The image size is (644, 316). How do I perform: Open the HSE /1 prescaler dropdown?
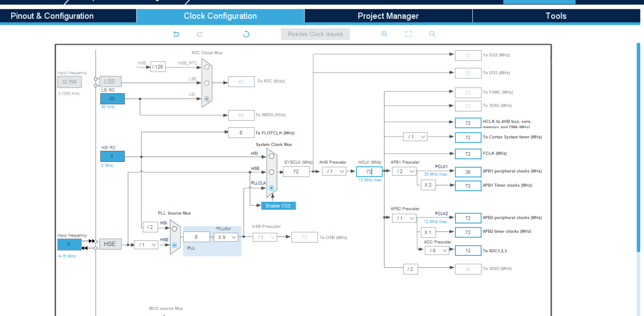(x=146, y=245)
